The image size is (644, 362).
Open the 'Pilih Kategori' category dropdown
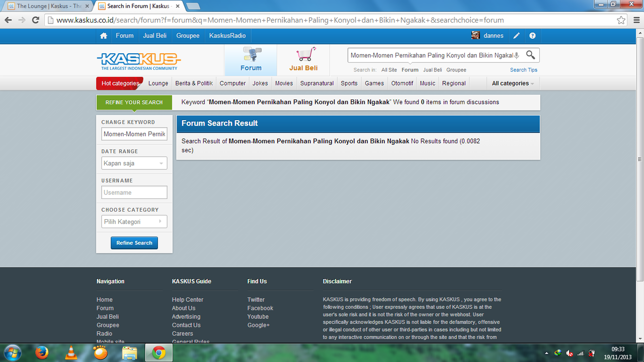tap(134, 222)
